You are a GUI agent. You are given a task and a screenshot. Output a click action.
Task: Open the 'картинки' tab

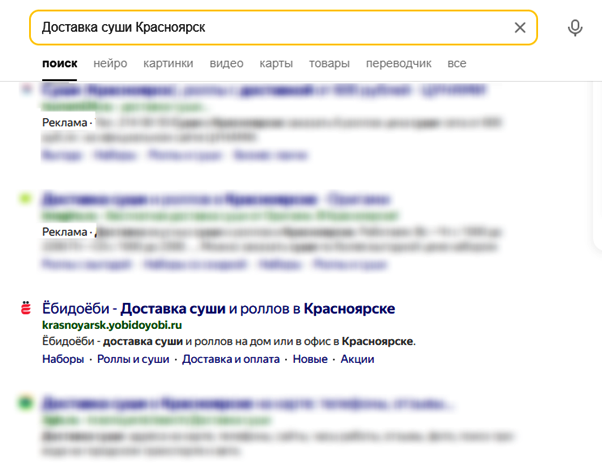coord(168,64)
